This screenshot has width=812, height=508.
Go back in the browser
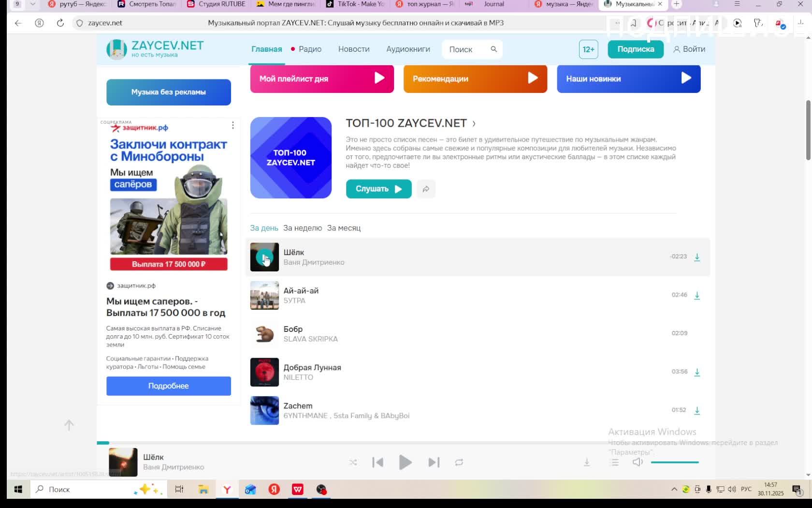[x=18, y=23]
